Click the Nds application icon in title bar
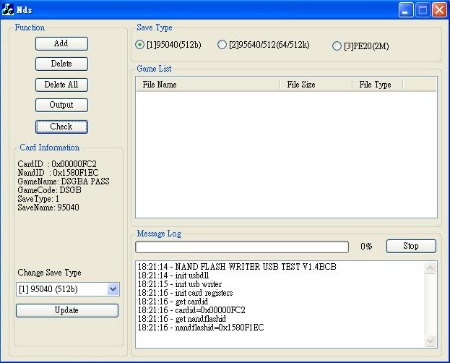450x363 pixels. pyautogui.click(x=7, y=9)
